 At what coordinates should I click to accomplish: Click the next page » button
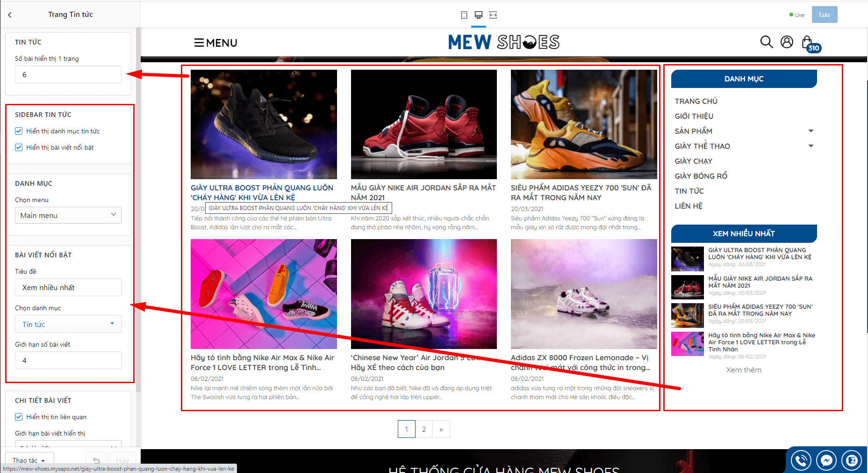[441, 429]
